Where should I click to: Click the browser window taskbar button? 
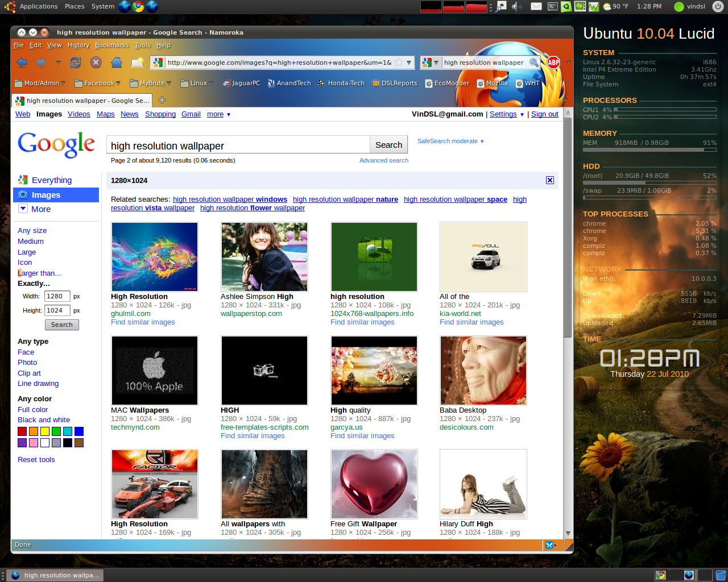tap(55, 575)
